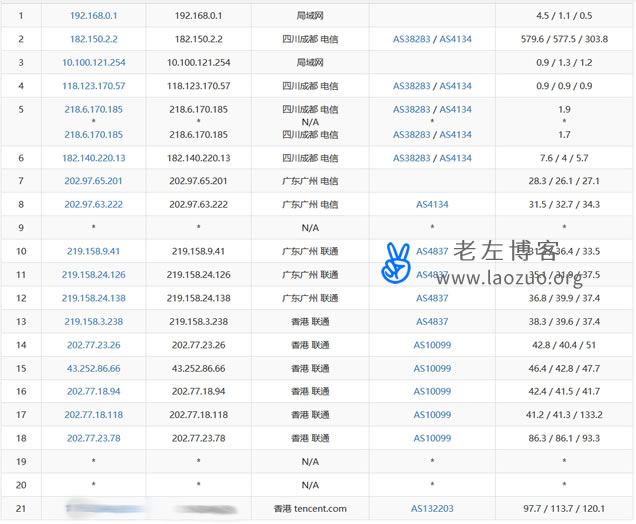Select latency text 4.5 / 1.1 / 0.5

point(564,16)
